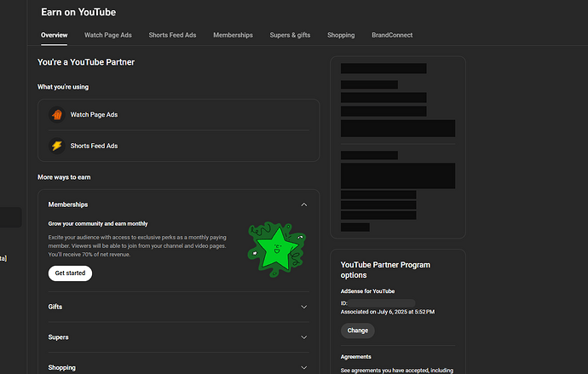Screen dimensions: 588x374
Task: Open the Shorts Feed Ads tab
Action: coord(172,35)
